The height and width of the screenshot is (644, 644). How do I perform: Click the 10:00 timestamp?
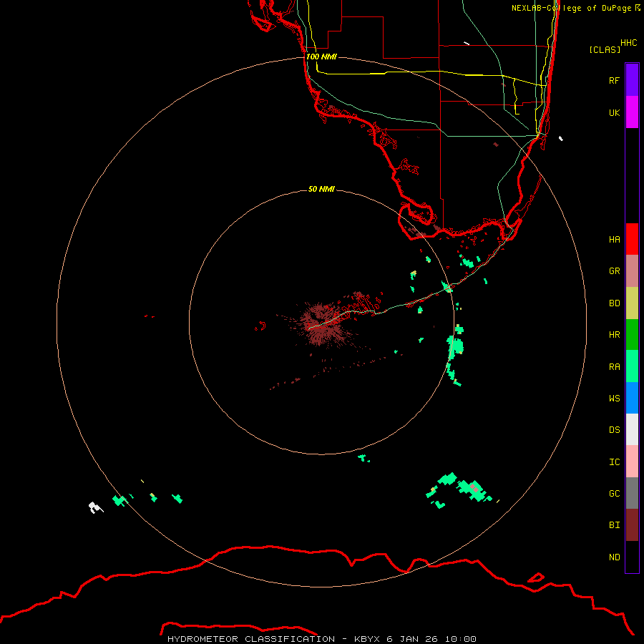(460, 639)
